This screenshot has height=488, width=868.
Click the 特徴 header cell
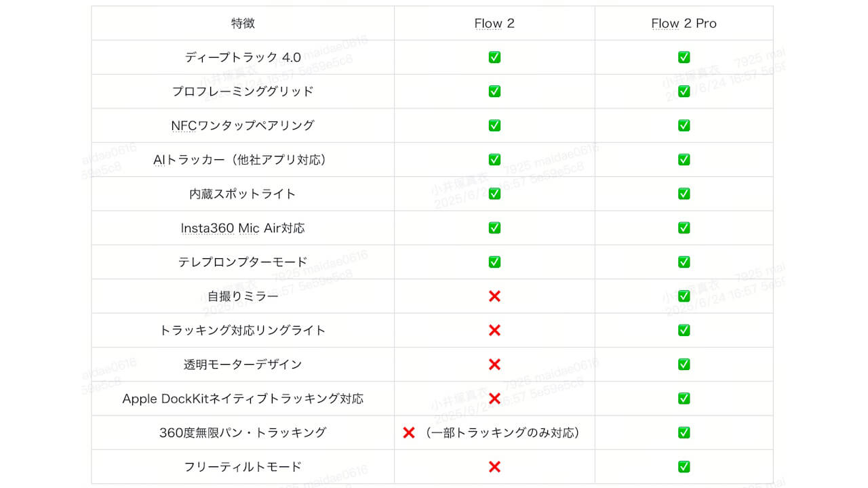pyautogui.click(x=243, y=23)
